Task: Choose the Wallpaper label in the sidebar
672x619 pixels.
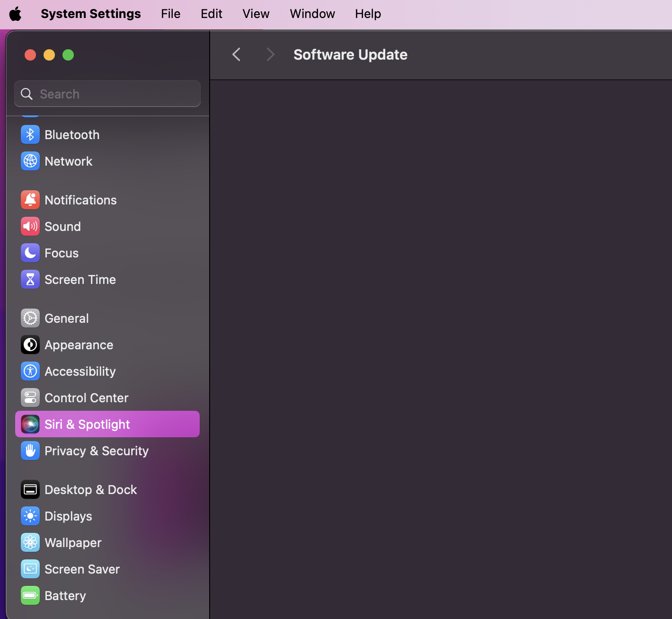Action: point(73,543)
